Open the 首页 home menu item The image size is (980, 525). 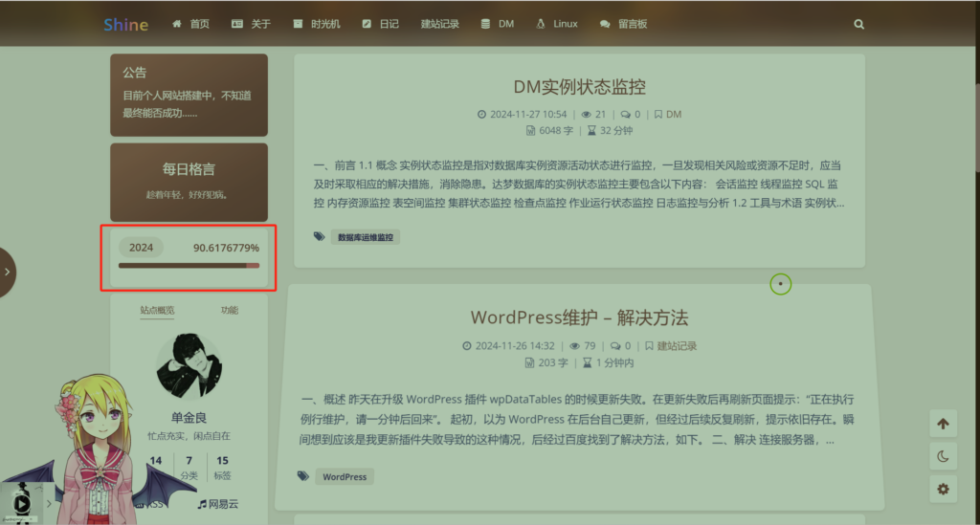[190, 24]
